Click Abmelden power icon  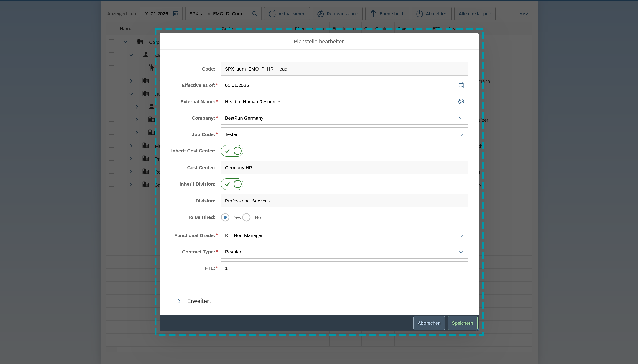pyautogui.click(x=419, y=13)
